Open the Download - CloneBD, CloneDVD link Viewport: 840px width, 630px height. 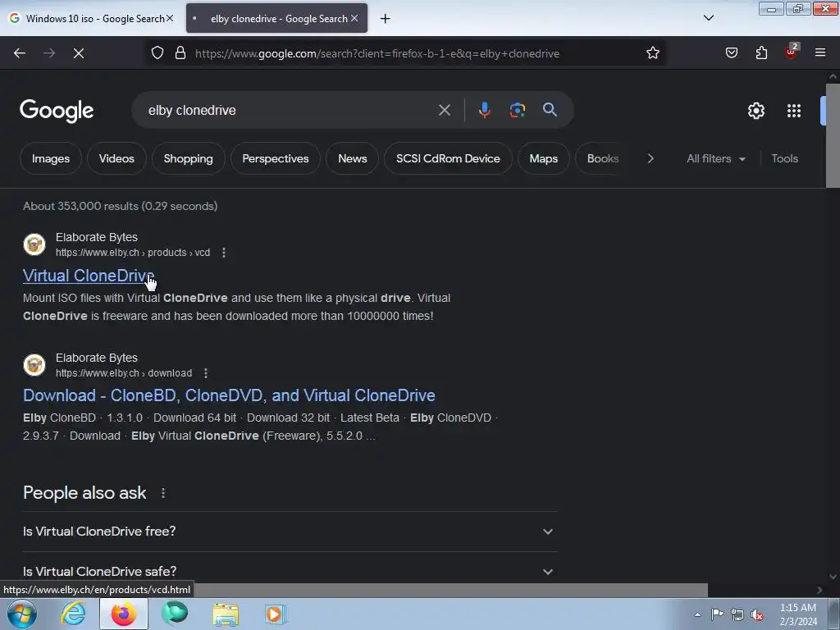[230, 395]
